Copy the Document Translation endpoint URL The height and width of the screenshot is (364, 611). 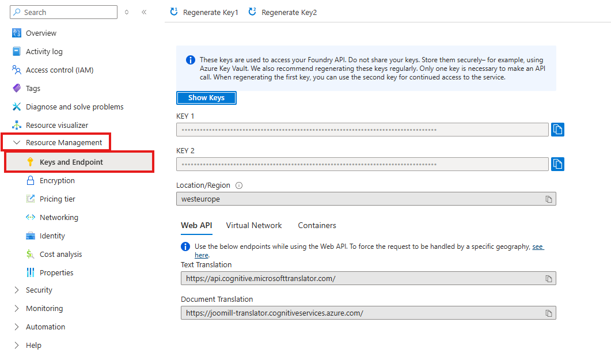click(549, 313)
